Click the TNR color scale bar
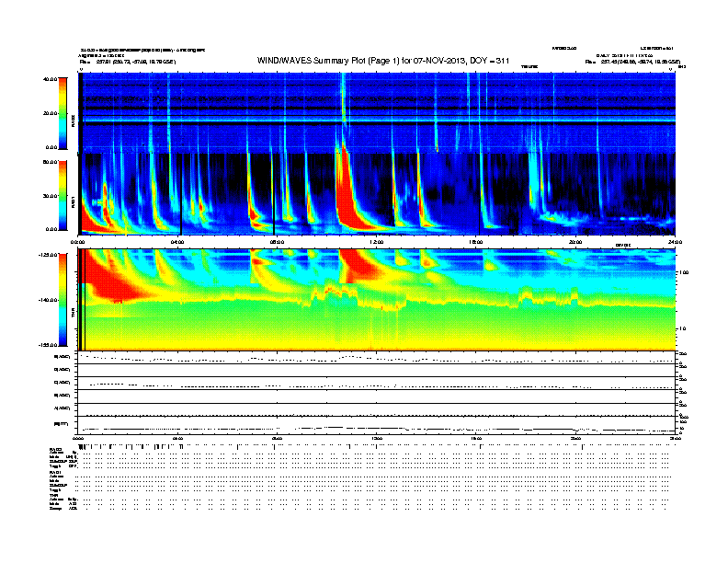The height and width of the screenshot is (563, 728). [x=63, y=300]
